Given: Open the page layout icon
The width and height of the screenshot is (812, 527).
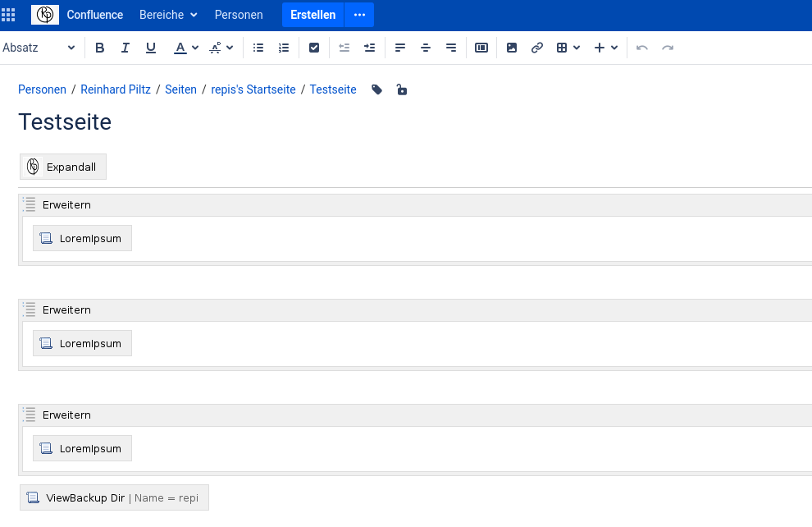Looking at the screenshot, I should (x=481, y=48).
